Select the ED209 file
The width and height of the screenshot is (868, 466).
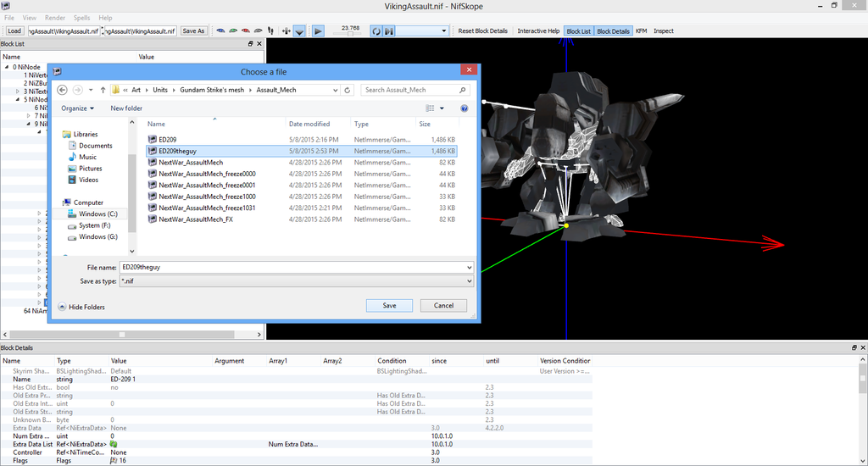(x=301, y=140)
